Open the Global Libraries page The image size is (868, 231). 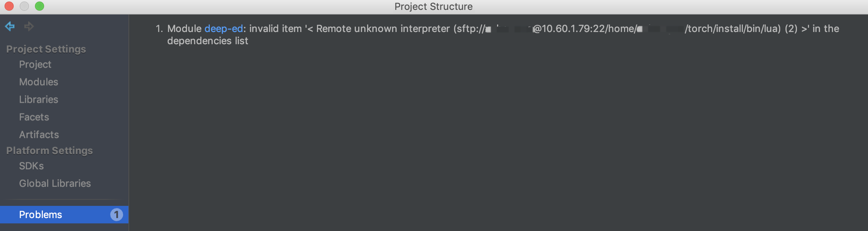[x=54, y=183]
